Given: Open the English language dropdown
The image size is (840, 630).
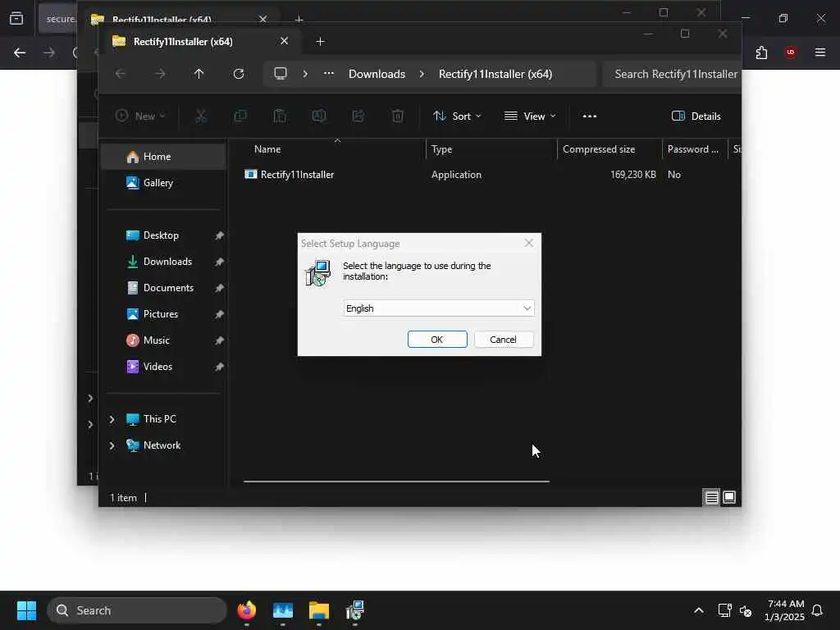Looking at the screenshot, I should [438, 308].
